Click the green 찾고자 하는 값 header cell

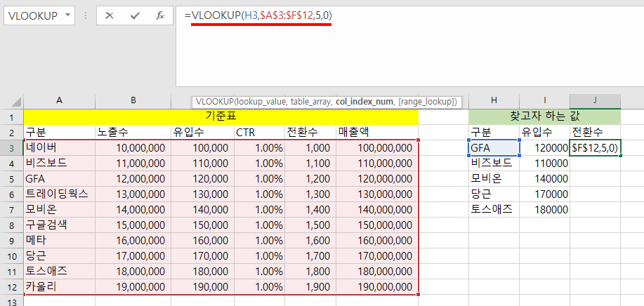tap(544, 117)
